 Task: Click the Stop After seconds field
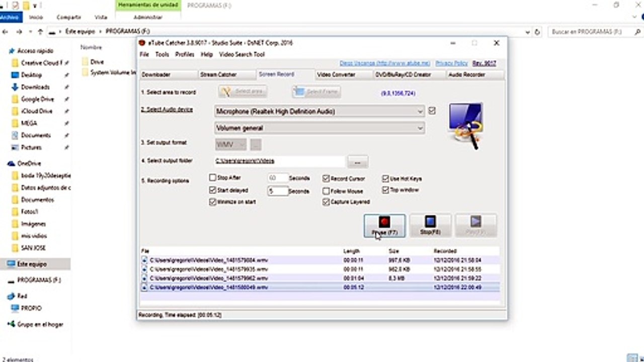coord(278,178)
